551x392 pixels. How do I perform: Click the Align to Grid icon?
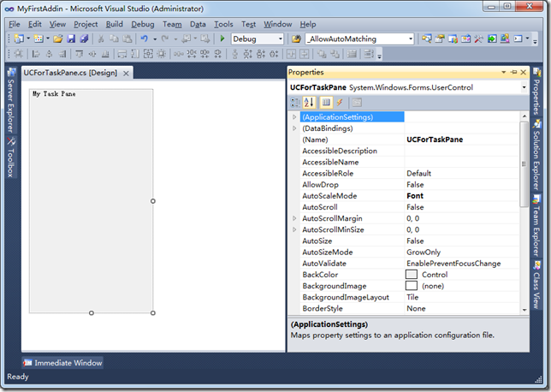tap(18, 54)
